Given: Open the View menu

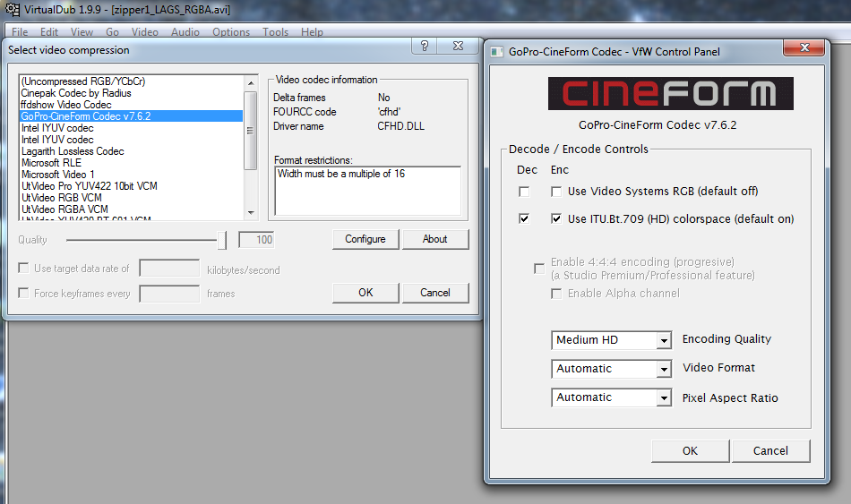Looking at the screenshot, I should [82, 32].
